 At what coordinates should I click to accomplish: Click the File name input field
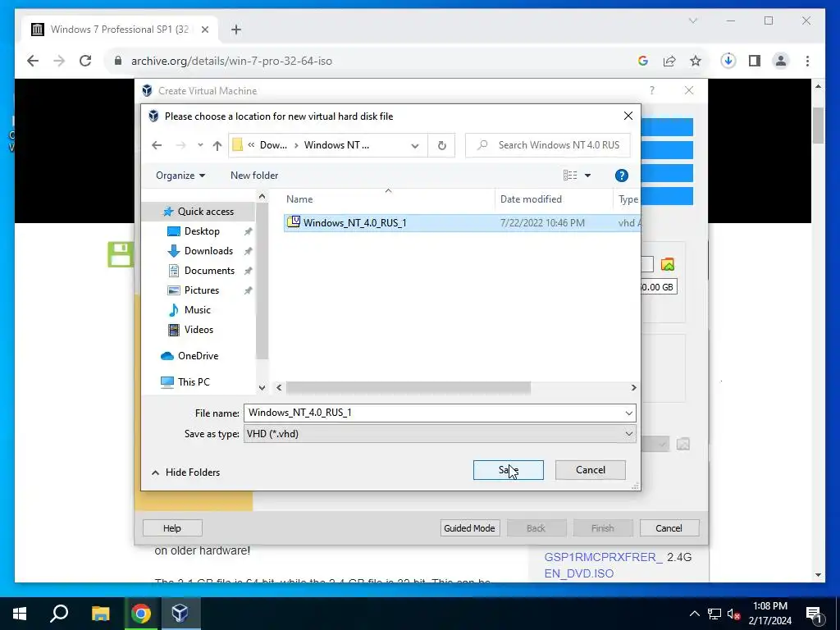click(x=433, y=413)
